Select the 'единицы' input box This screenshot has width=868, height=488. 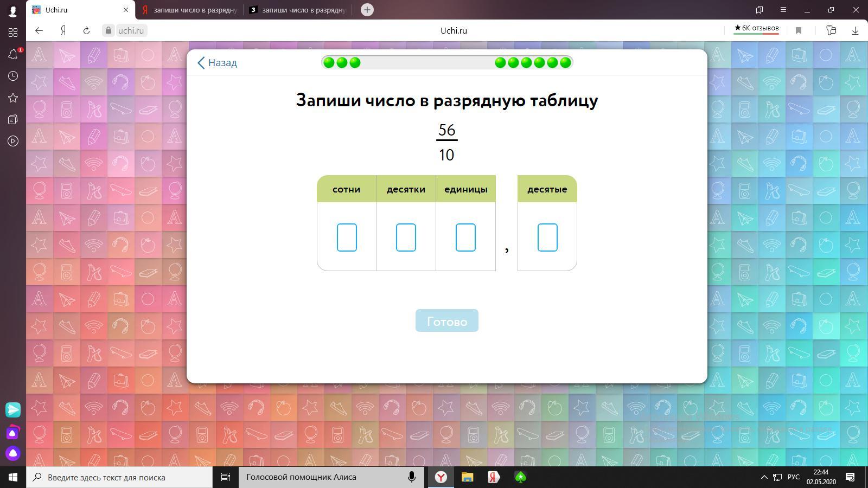465,237
